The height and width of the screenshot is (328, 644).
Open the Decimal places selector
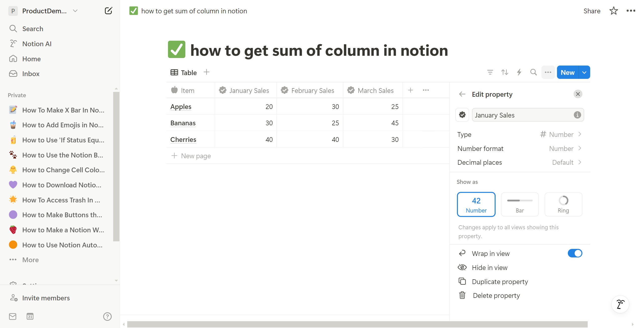520,162
